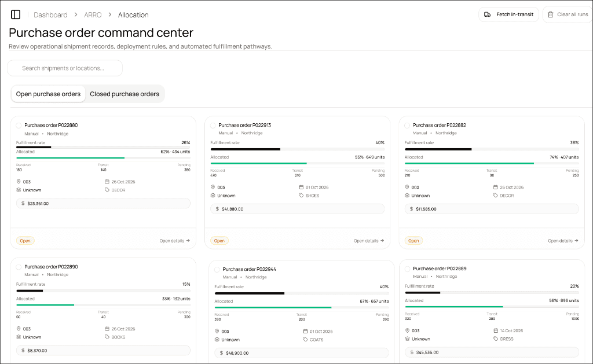The width and height of the screenshot is (593, 364).
Task: Open details for purchase order P022913
Action: coord(369,241)
